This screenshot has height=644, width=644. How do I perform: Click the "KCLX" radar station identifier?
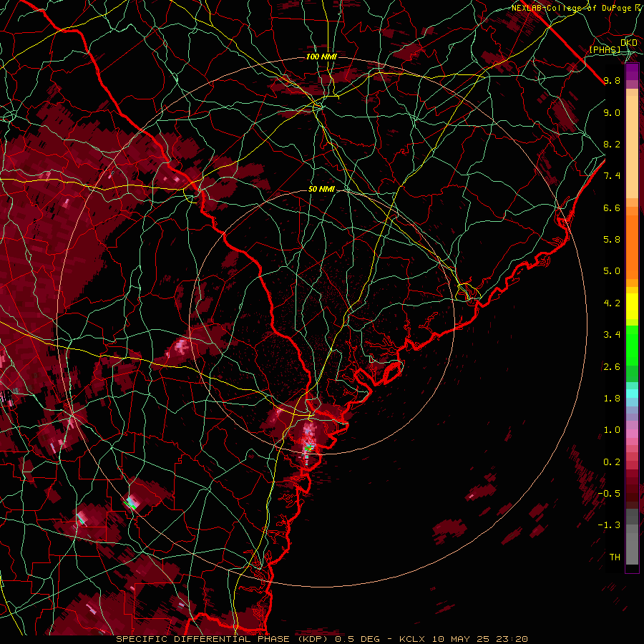(x=412, y=639)
